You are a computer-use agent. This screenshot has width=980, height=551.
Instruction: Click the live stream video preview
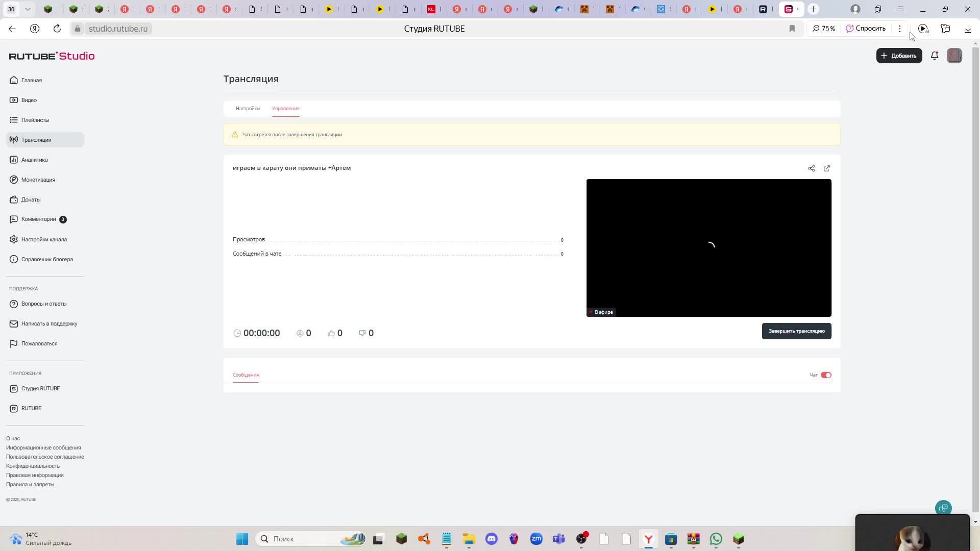point(708,247)
